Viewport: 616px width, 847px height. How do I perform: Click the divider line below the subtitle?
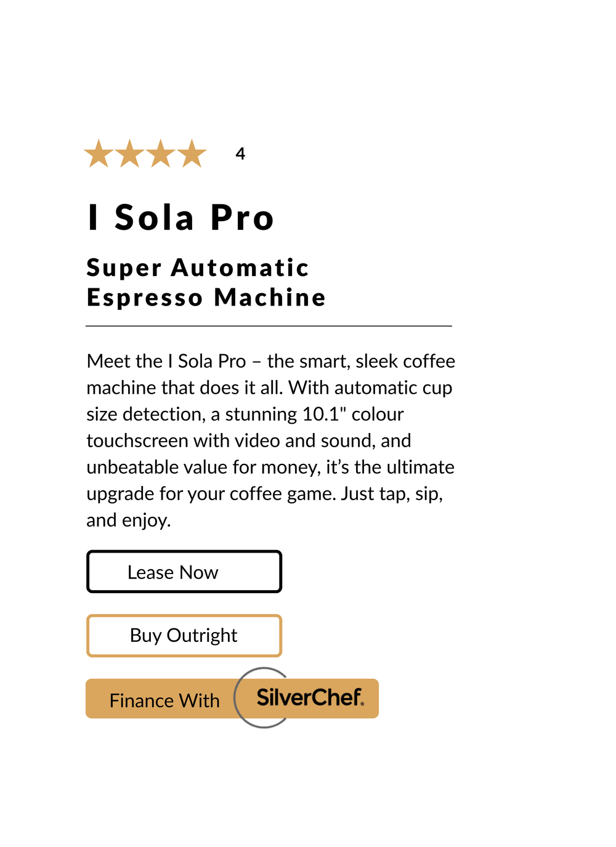pos(269,326)
